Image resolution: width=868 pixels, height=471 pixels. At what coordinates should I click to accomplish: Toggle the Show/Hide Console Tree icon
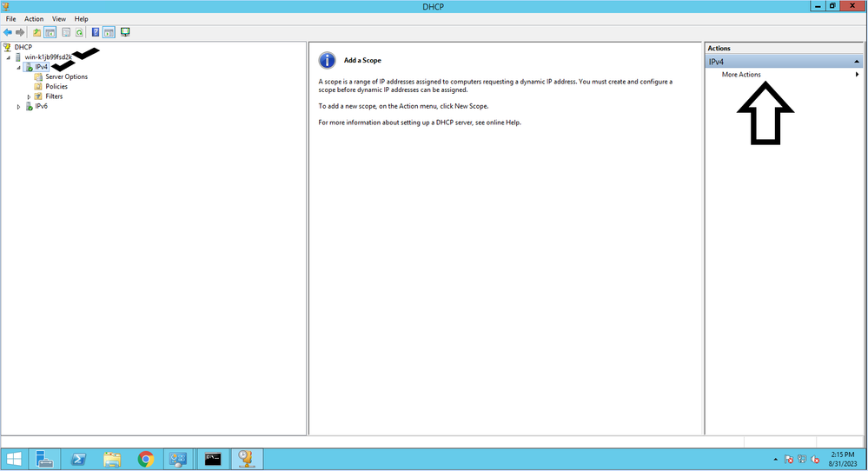[x=50, y=32]
